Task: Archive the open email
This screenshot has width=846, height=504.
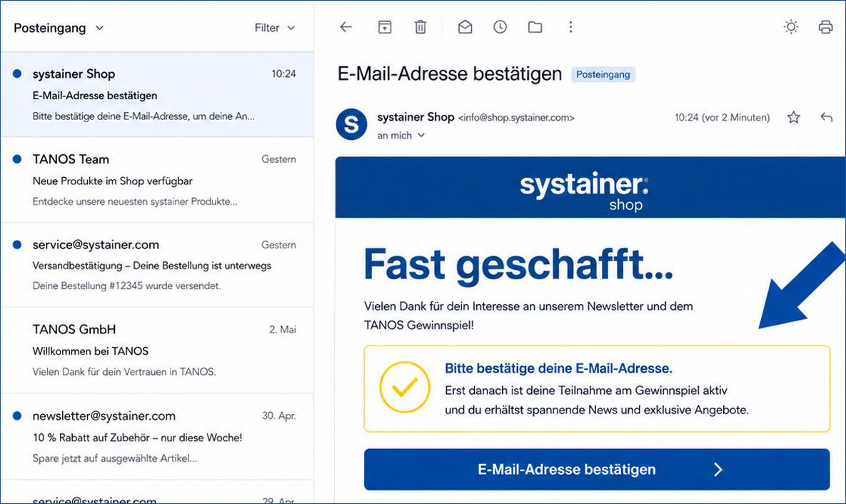Action: point(385,27)
